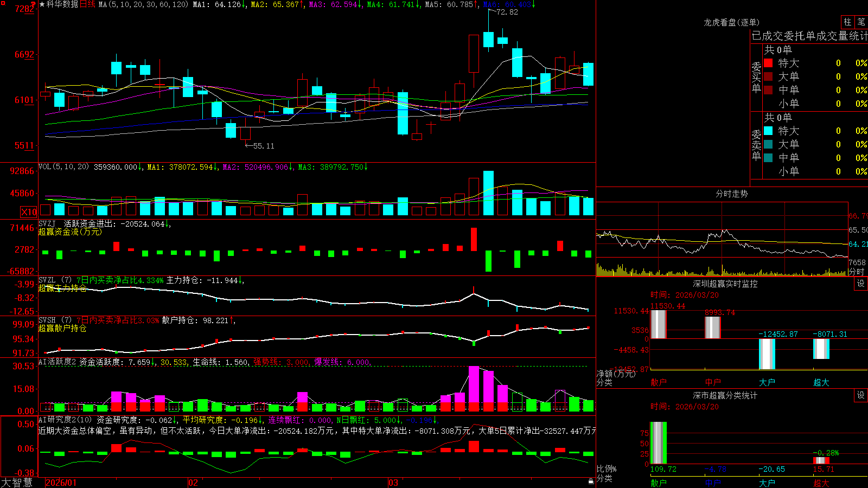868x488 pixels.
Task: Click the VOL(5,10,20) indicator label
Action: 63,167
